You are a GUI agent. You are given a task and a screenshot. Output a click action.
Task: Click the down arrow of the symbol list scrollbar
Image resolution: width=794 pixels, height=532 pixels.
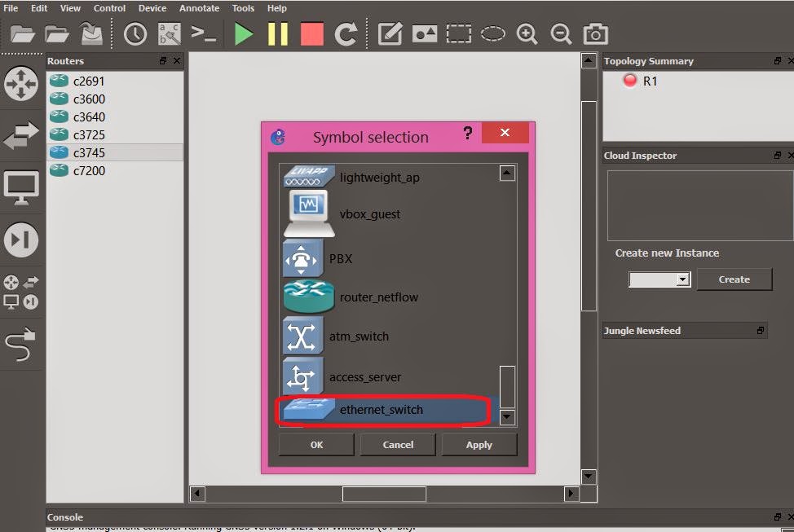point(506,418)
